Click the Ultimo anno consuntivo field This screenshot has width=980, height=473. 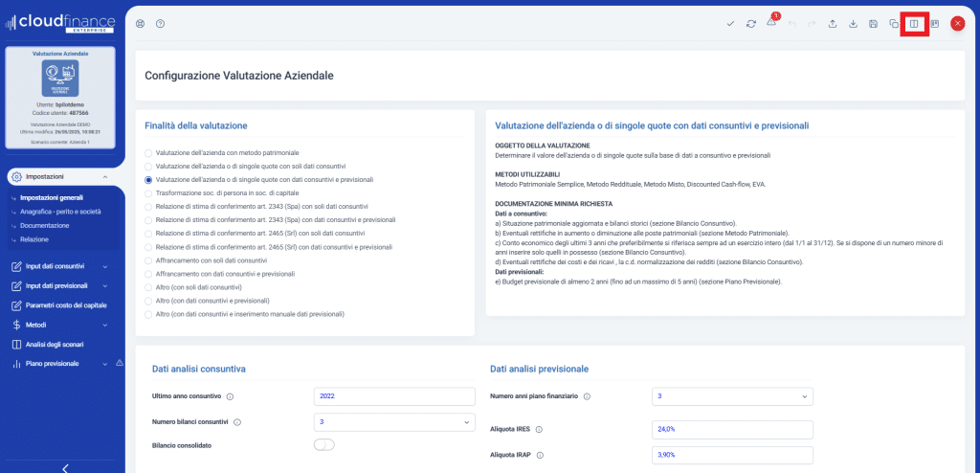394,396
